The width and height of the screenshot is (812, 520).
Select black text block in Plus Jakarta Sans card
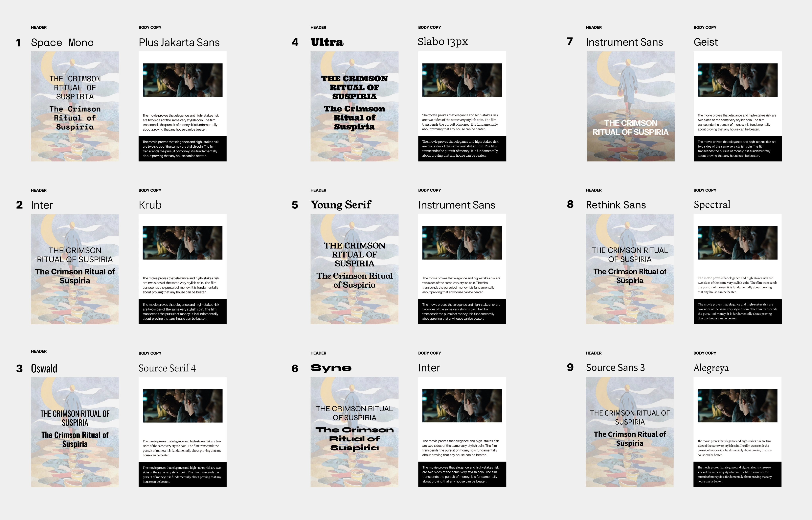[x=183, y=149]
